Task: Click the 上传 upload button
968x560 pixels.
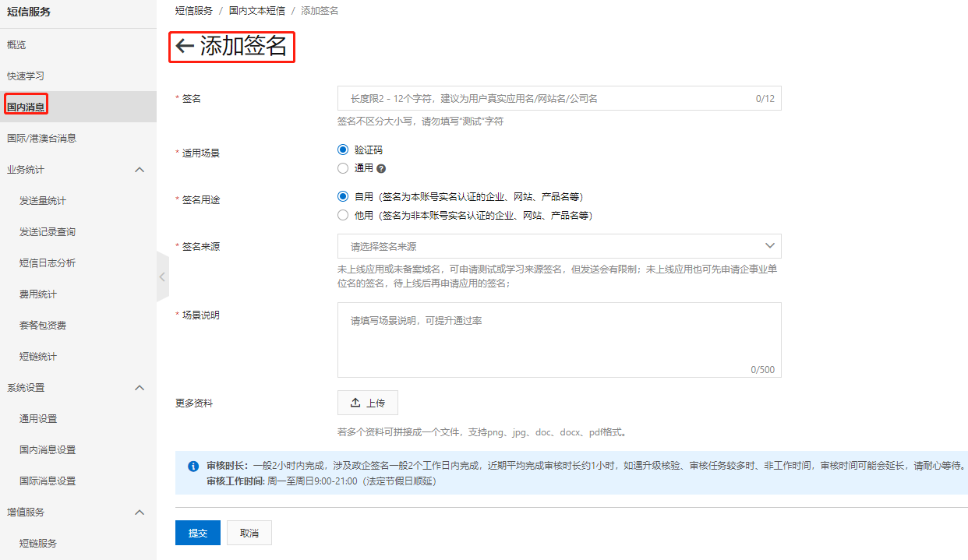Action: pyautogui.click(x=368, y=403)
